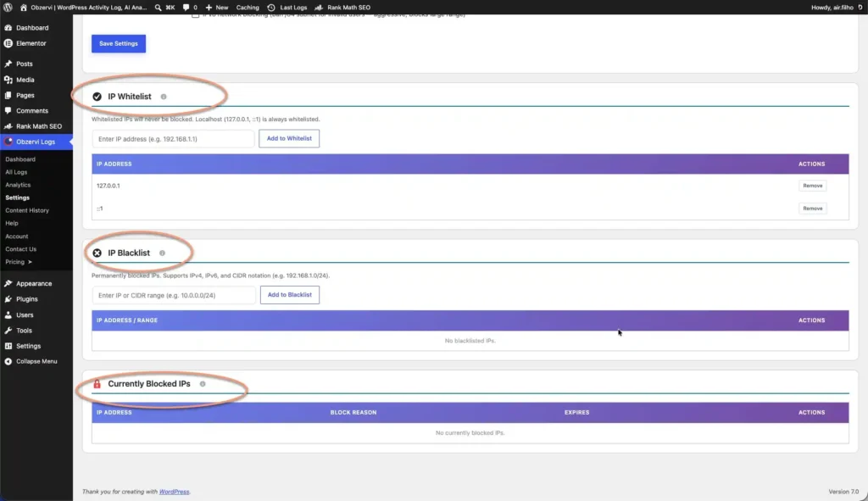Screen dimensions: 868x501
Task: Click the user avatar icon beside Howdy
Action: click(861, 7)
